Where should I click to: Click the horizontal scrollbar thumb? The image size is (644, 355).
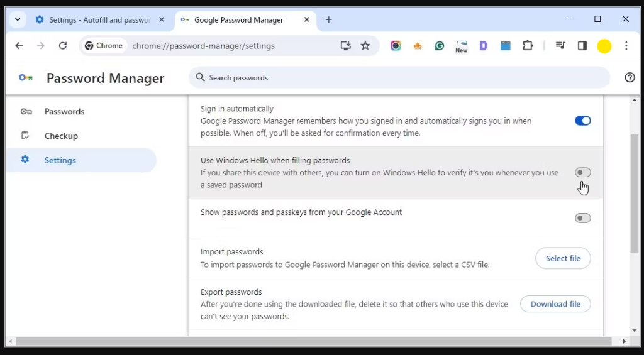(x=314, y=341)
